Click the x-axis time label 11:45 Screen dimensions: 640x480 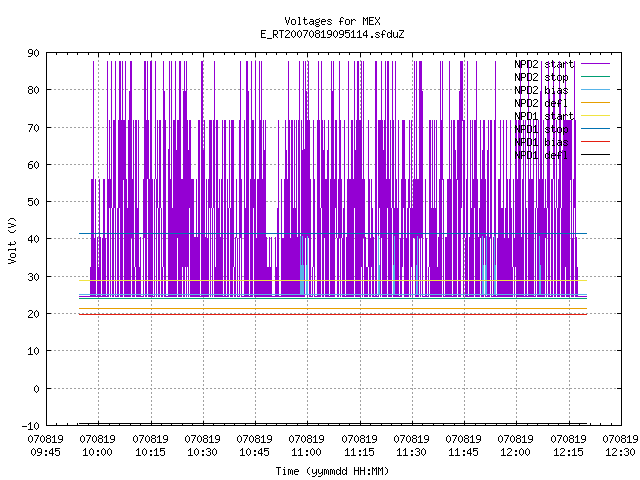463,452
